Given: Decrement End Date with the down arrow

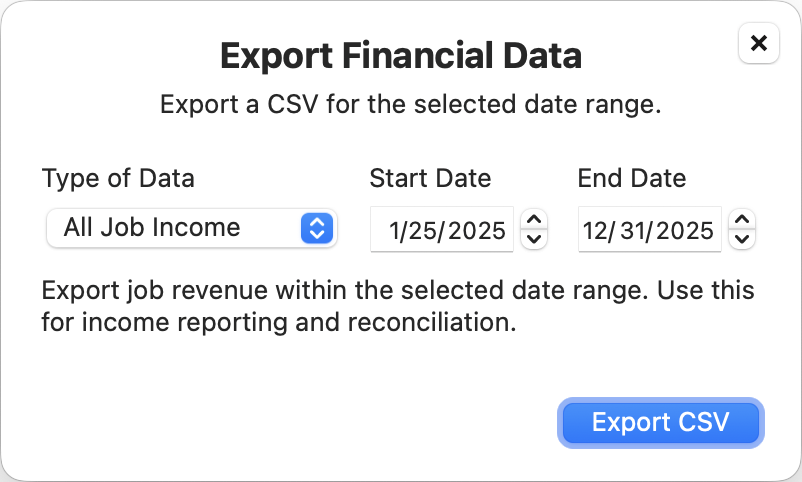Looking at the screenshot, I should coord(742,239).
